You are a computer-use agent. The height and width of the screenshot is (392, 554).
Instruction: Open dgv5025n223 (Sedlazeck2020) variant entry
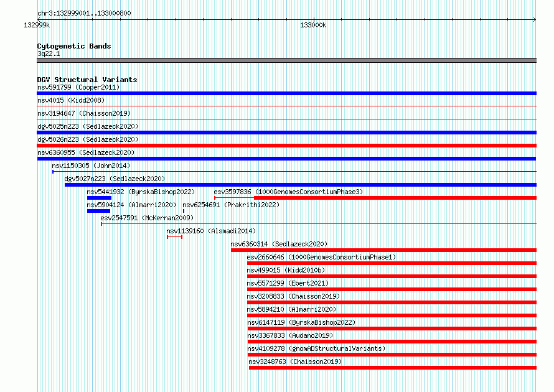point(88,126)
